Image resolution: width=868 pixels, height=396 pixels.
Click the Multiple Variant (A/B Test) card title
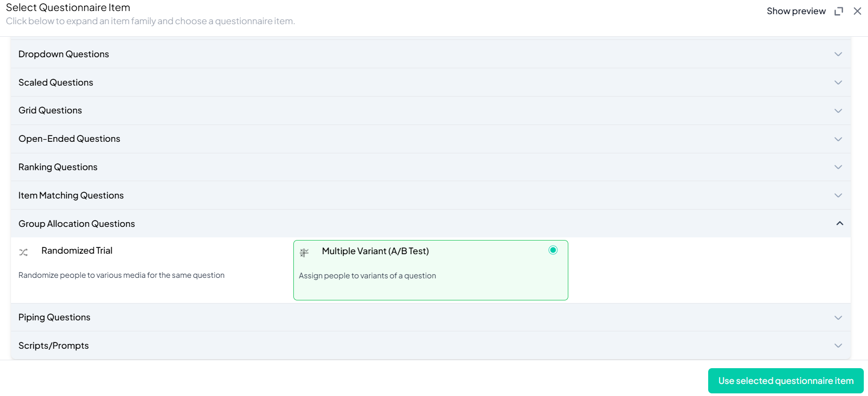coord(375,251)
